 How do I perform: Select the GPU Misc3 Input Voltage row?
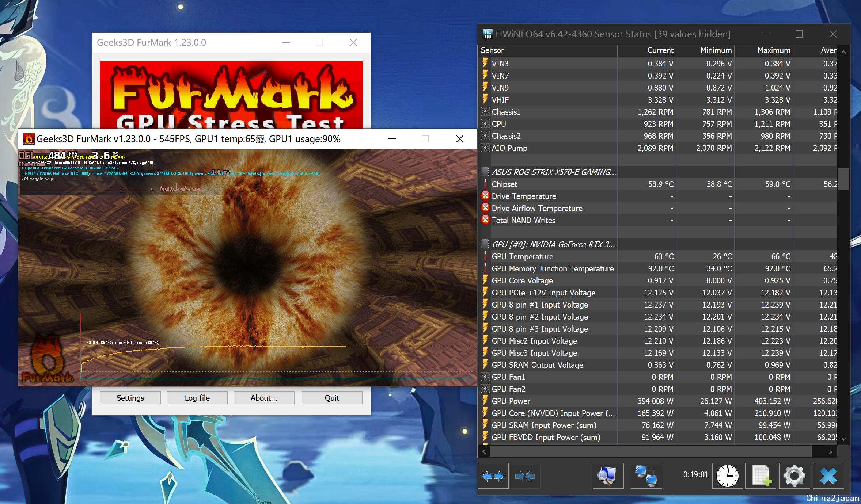[x=657, y=353]
